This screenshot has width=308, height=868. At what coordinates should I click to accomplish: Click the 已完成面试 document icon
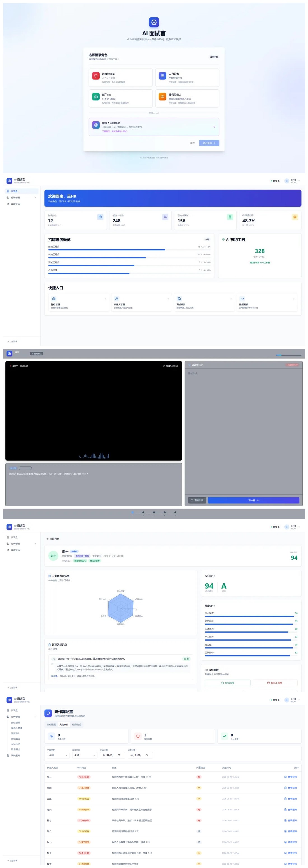230,217
